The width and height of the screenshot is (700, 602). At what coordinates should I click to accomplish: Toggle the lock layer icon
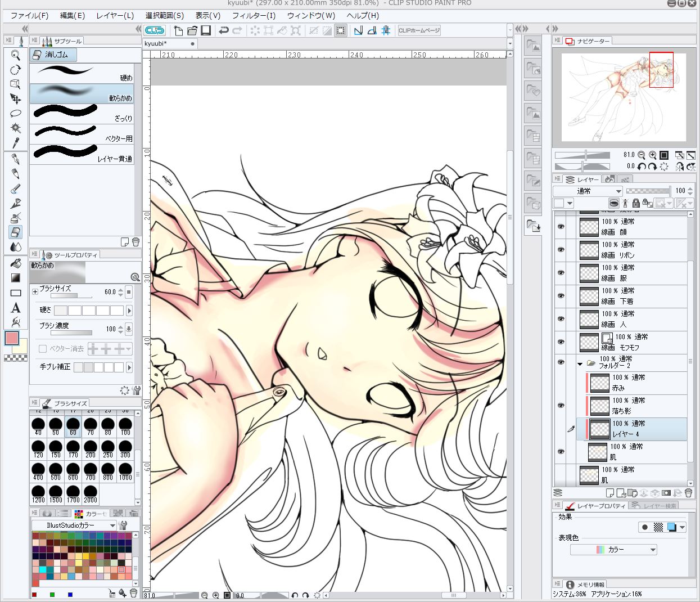636,203
